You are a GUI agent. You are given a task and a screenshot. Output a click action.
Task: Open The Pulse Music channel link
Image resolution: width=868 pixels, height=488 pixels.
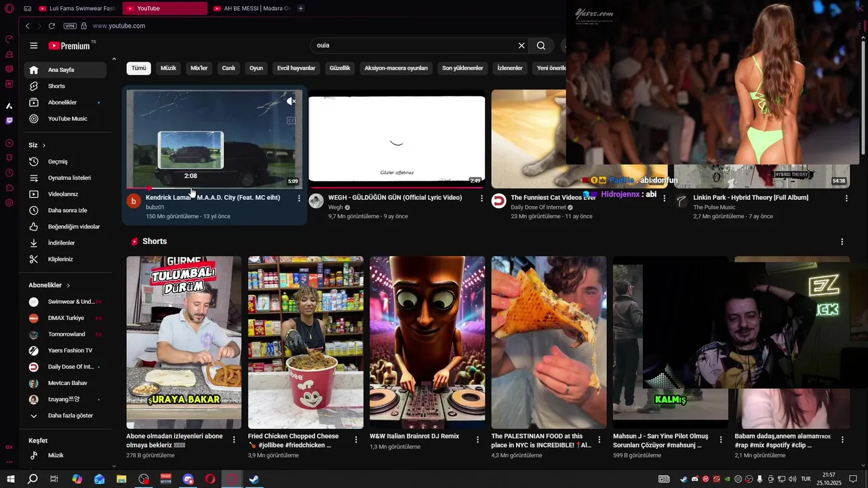pyautogui.click(x=714, y=207)
